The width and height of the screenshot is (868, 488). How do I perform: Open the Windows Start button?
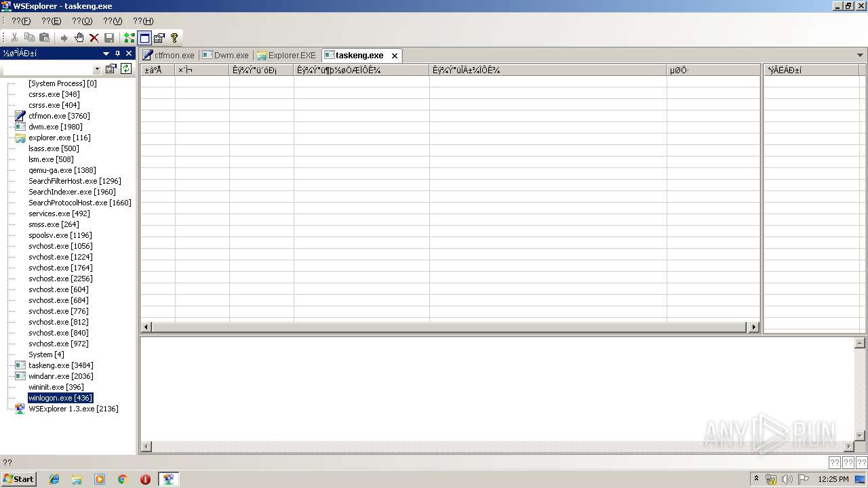[x=18, y=479]
